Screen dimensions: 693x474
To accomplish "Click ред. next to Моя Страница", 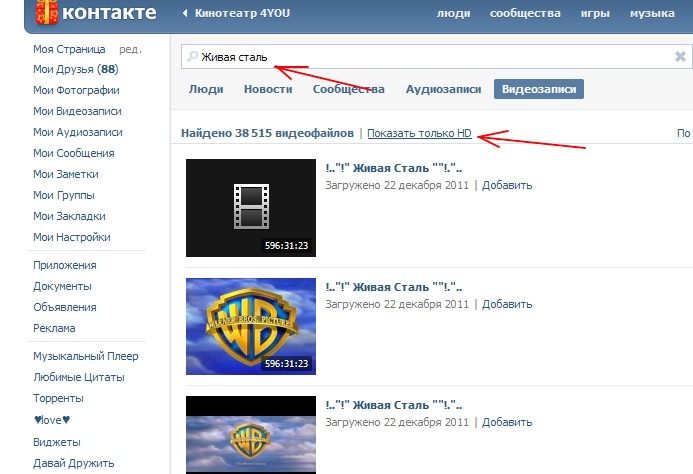I will point(130,50).
